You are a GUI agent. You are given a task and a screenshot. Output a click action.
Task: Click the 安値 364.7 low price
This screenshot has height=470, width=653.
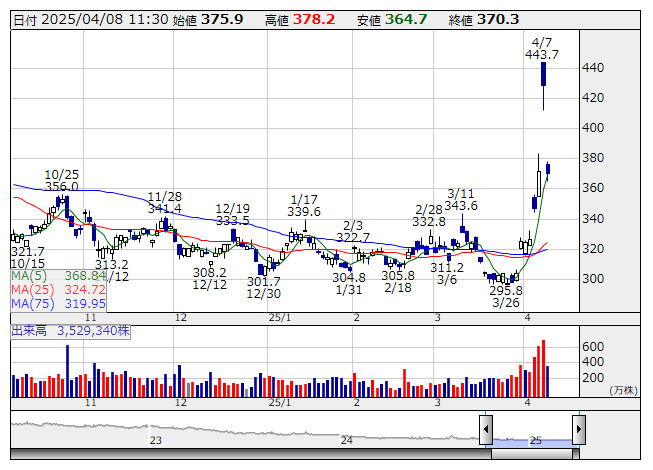pyautogui.click(x=392, y=20)
